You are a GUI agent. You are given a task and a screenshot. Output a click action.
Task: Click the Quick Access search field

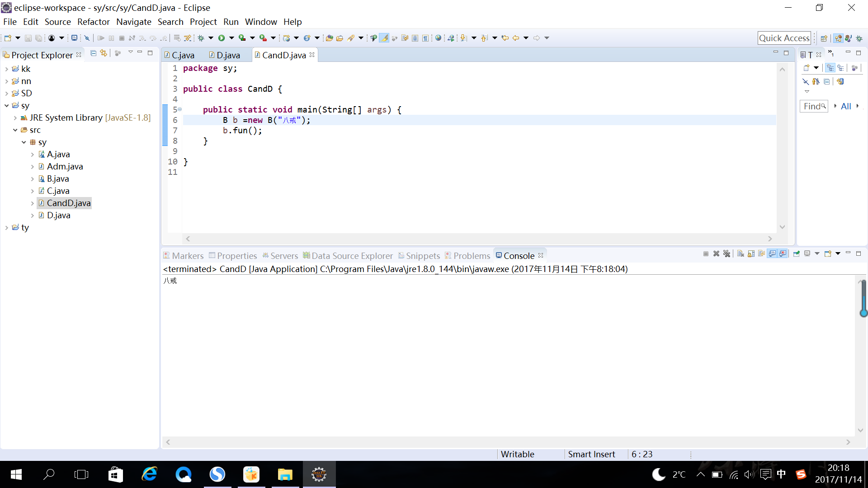(784, 38)
